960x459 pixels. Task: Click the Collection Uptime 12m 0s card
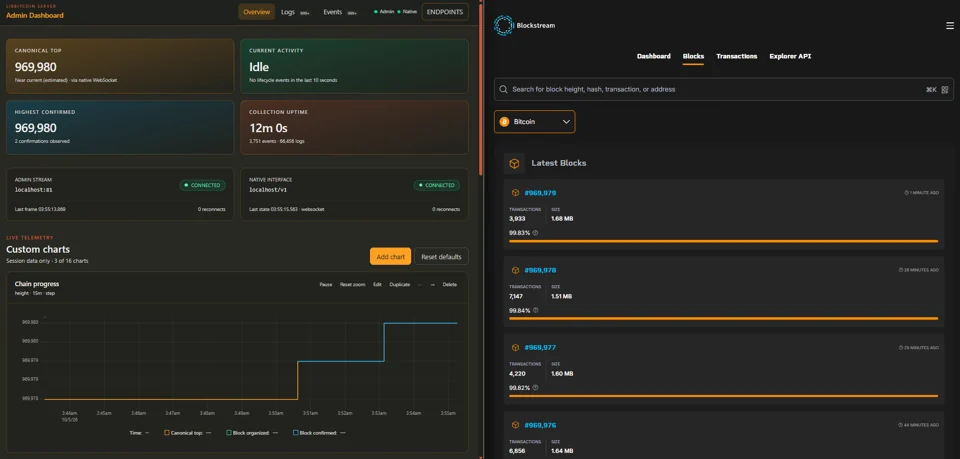[354, 127]
